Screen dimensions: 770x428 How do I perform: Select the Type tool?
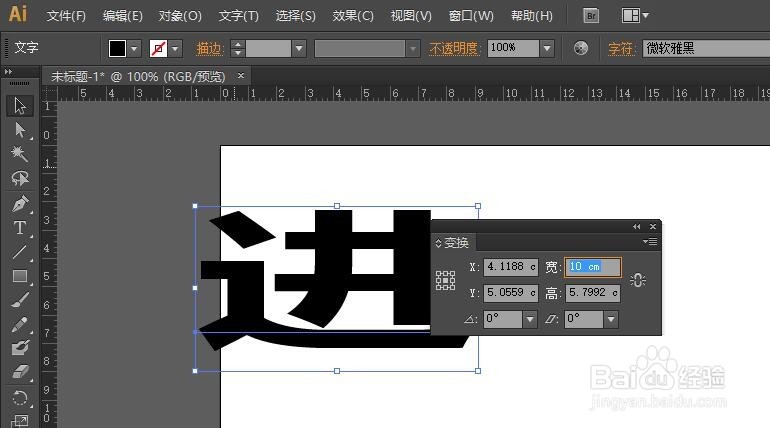pos(20,228)
